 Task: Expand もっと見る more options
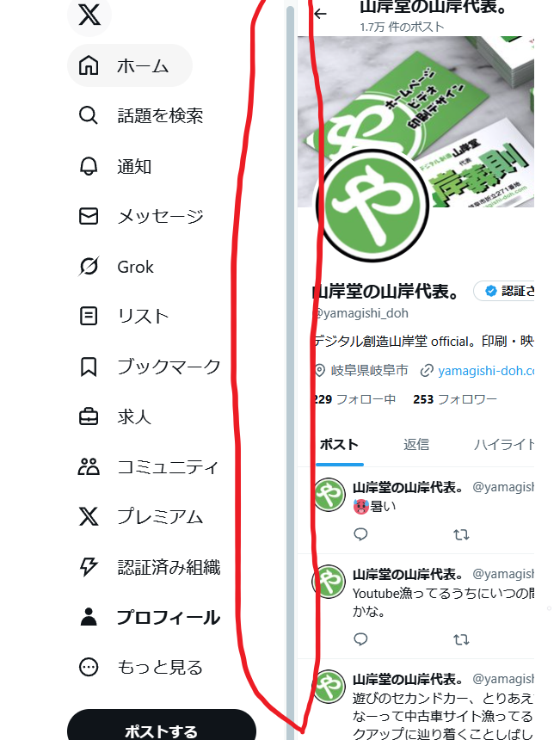click(140, 668)
